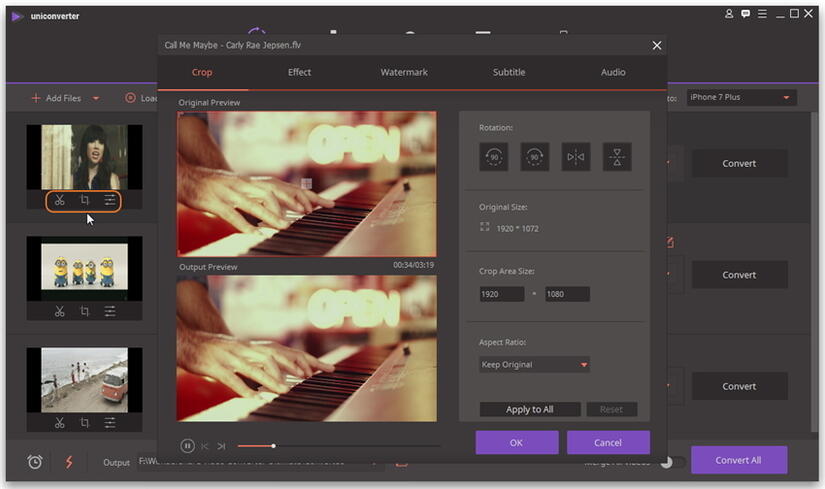This screenshot has height=489, width=825.
Task: Click the crop icon under the Minions video
Action: click(x=84, y=312)
